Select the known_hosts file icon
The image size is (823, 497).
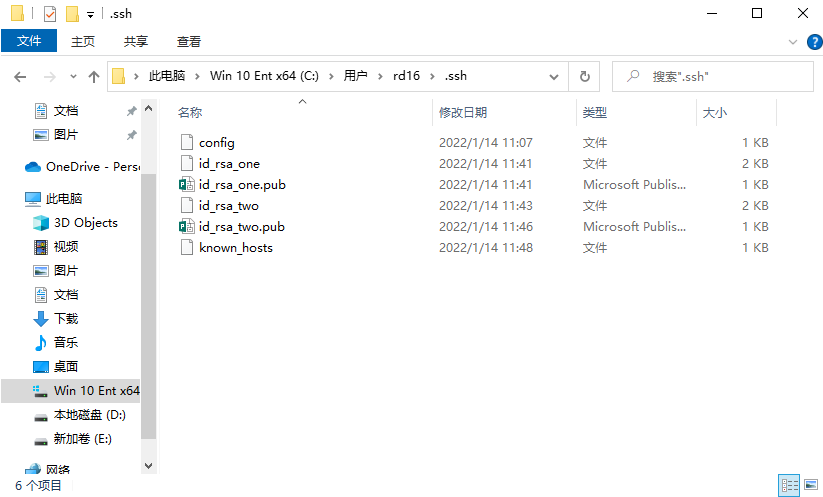pyautogui.click(x=187, y=247)
